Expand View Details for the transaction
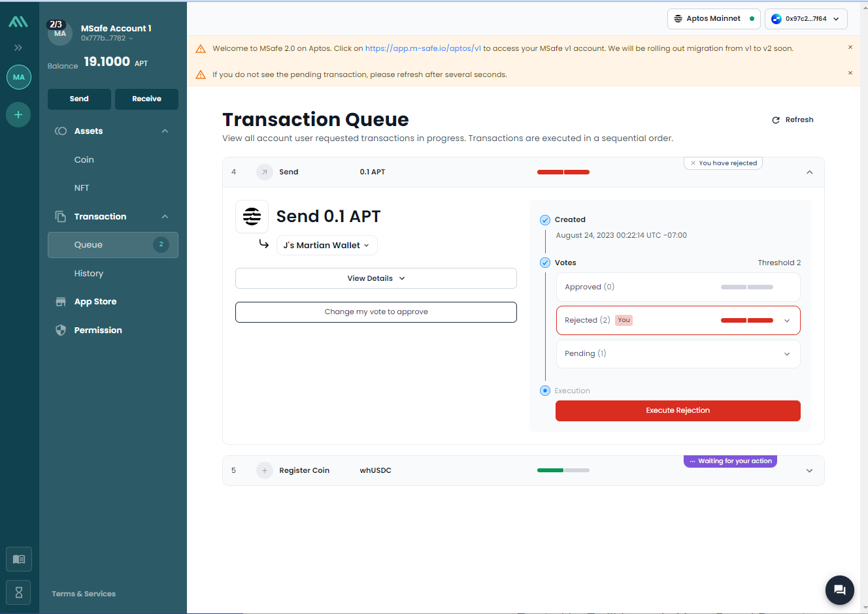This screenshot has height=614, width=868. 376,278
